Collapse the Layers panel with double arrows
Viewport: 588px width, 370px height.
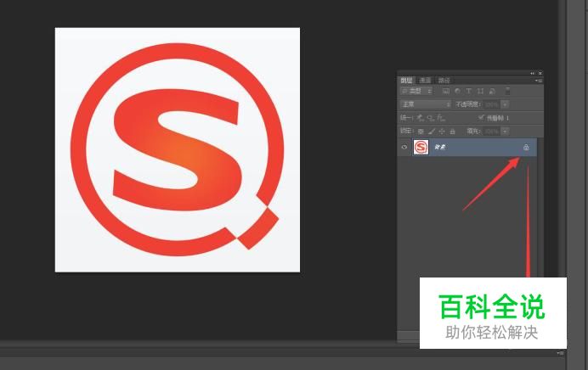point(532,73)
